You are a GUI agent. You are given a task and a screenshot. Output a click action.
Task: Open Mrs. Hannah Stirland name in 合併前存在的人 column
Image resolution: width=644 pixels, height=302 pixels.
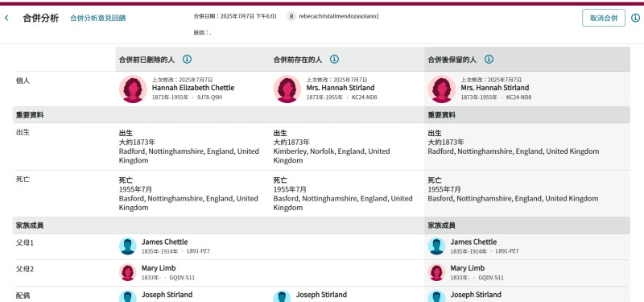341,88
